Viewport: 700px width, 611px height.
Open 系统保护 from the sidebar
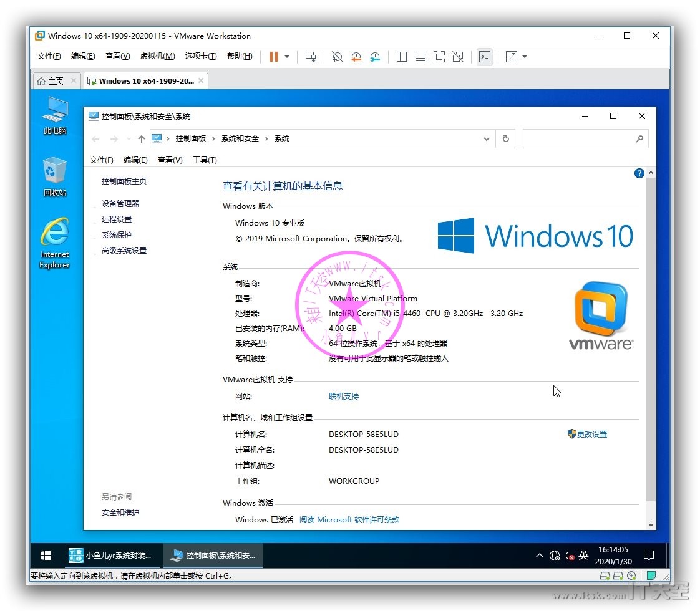coord(117,234)
